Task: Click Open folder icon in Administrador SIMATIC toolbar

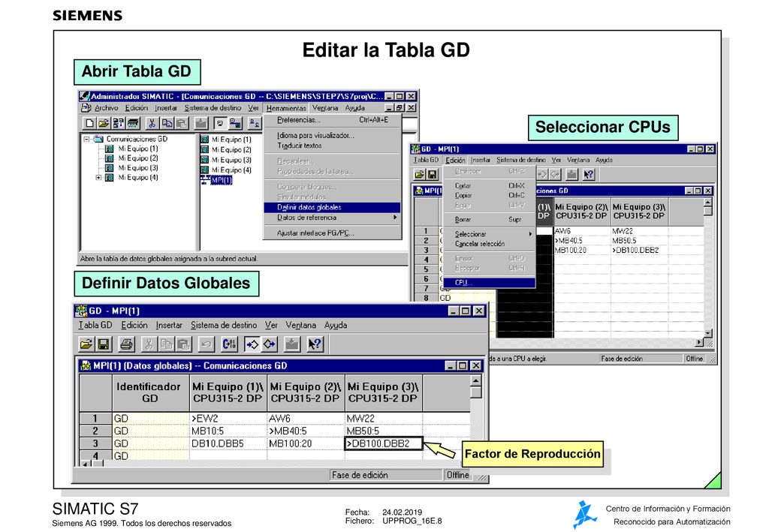Action: (x=104, y=124)
